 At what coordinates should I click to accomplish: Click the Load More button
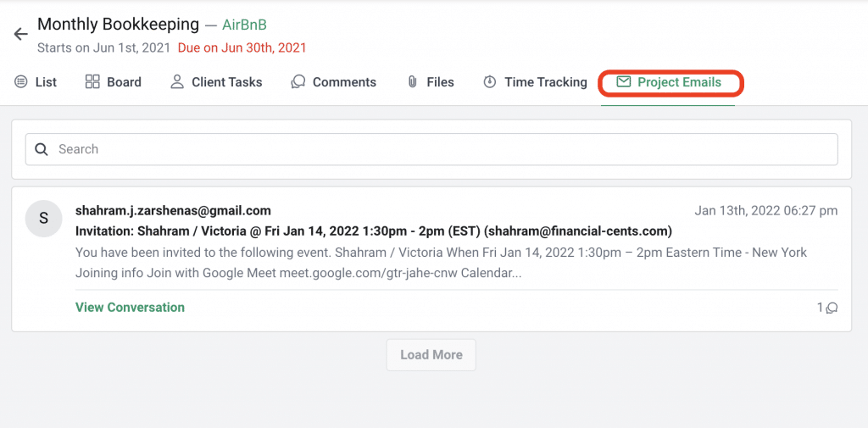(431, 355)
